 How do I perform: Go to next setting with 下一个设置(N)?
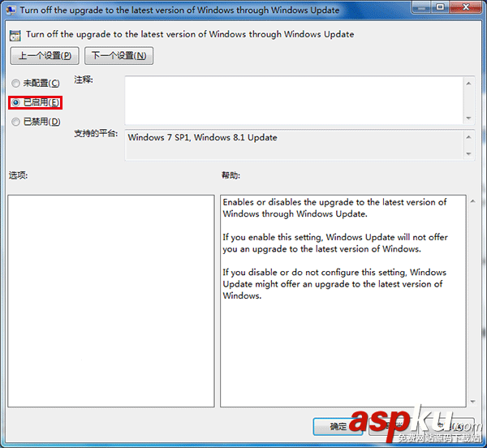tap(119, 56)
